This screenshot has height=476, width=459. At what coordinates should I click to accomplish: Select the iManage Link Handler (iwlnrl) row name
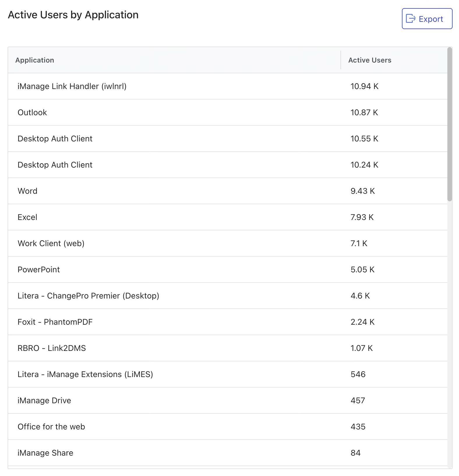72,86
